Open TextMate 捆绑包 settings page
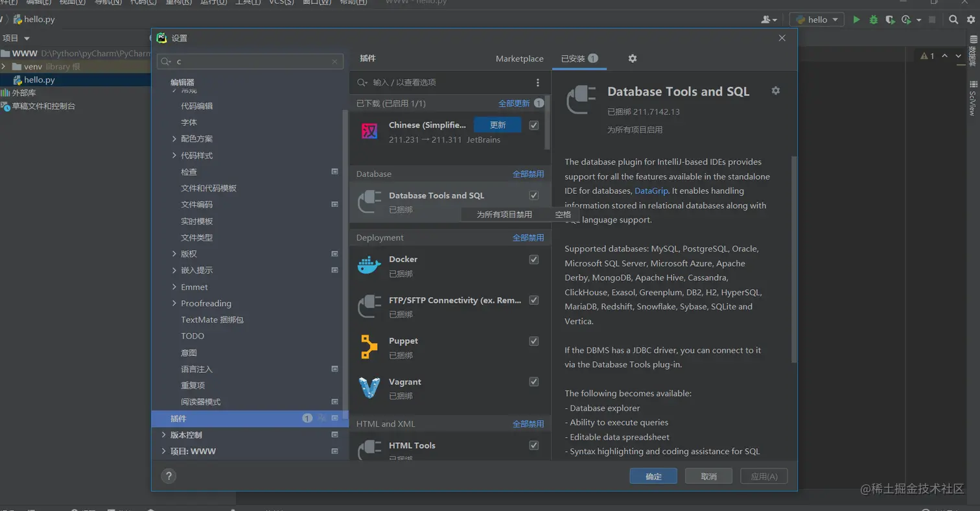The image size is (980, 511). [212, 320]
